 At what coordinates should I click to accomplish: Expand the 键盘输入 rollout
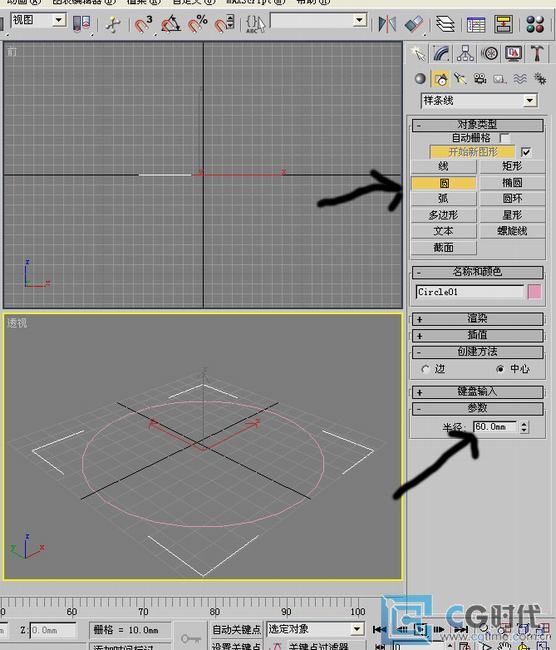pos(478,392)
